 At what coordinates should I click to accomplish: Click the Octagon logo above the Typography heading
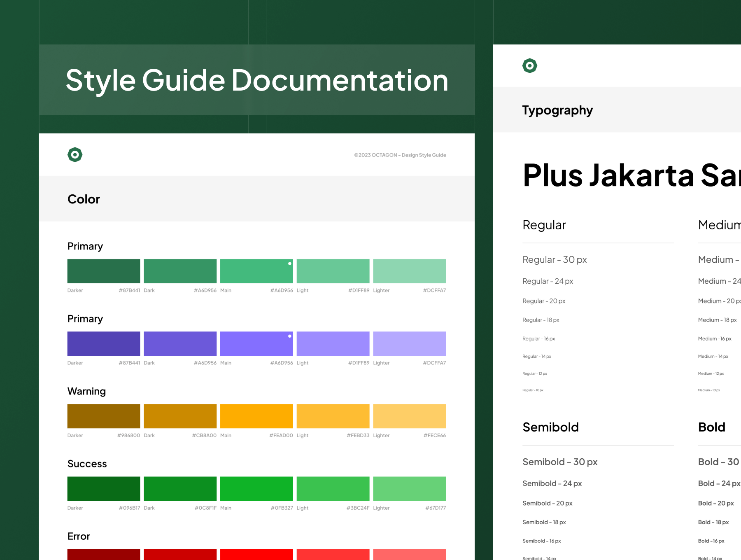coord(529,66)
